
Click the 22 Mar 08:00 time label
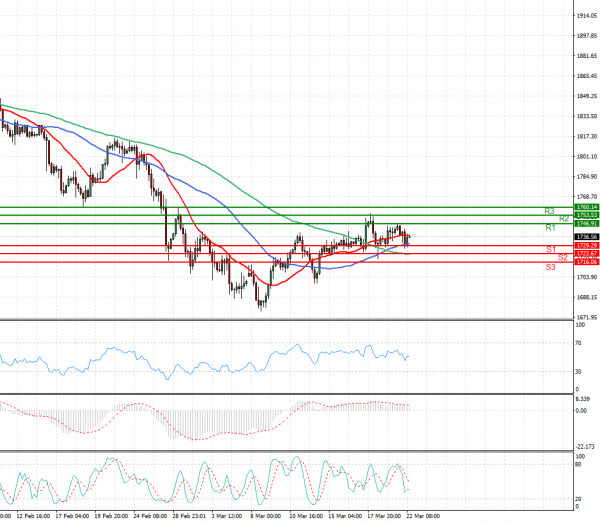(423, 516)
